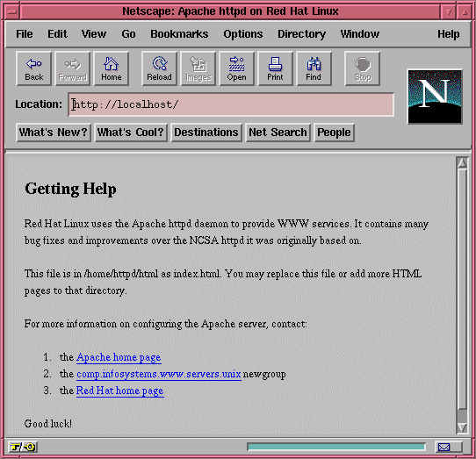Click the Back toolbar button

point(33,68)
